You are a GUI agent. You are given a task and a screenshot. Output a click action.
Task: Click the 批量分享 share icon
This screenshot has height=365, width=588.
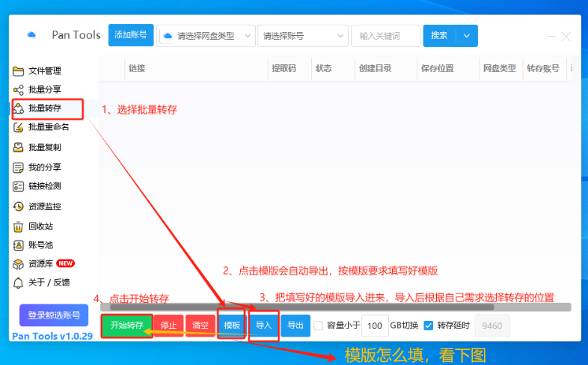[18, 90]
